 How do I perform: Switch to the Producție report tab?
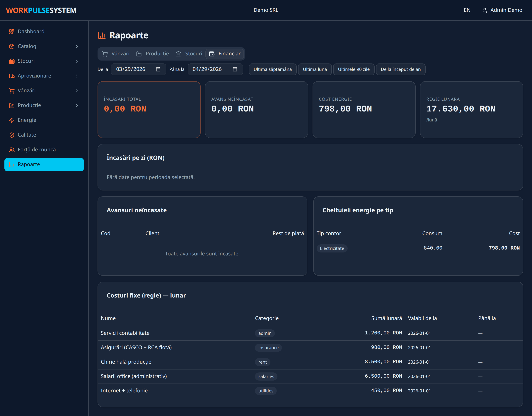[153, 54]
